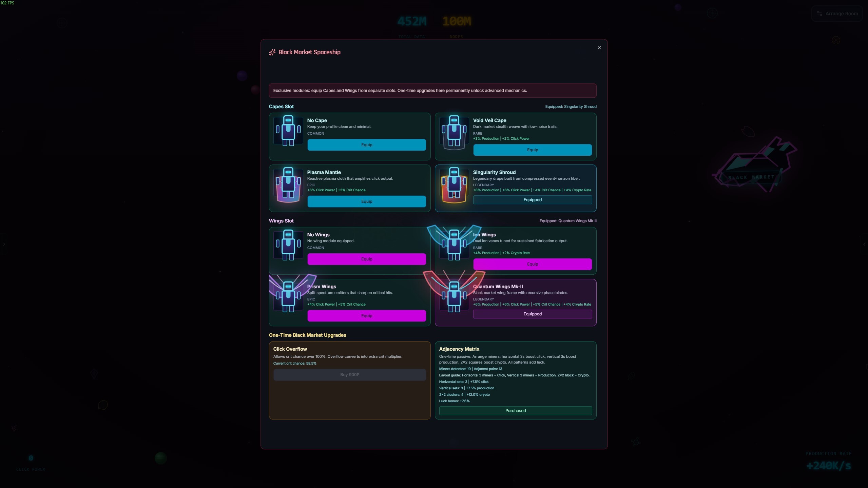Screen dimensions: 868x488
Task: Click the 452M total data counter
Action: pos(411,22)
